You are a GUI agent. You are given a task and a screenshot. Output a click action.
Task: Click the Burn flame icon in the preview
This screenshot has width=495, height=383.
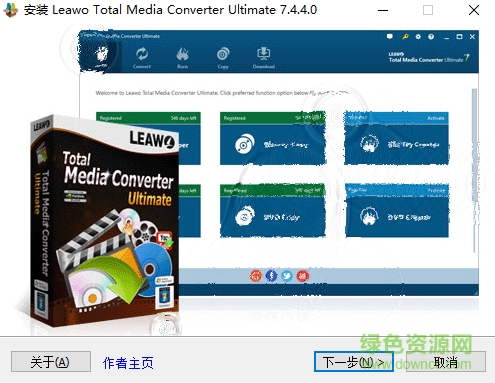(182, 54)
